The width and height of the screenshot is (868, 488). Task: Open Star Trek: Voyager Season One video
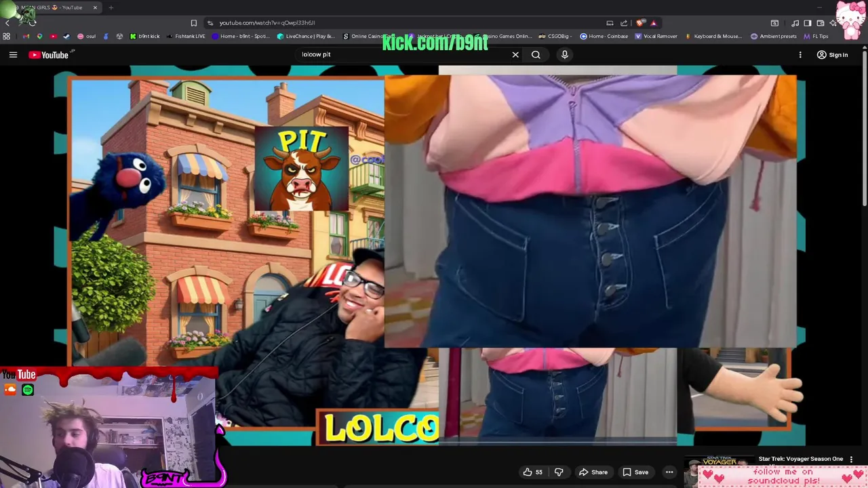tap(800, 459)
